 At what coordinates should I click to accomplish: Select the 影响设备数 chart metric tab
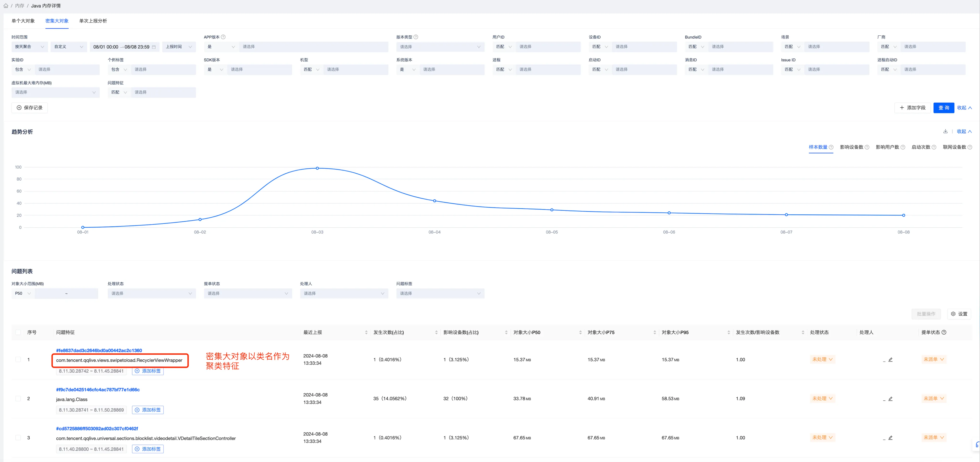pos(852,147)
